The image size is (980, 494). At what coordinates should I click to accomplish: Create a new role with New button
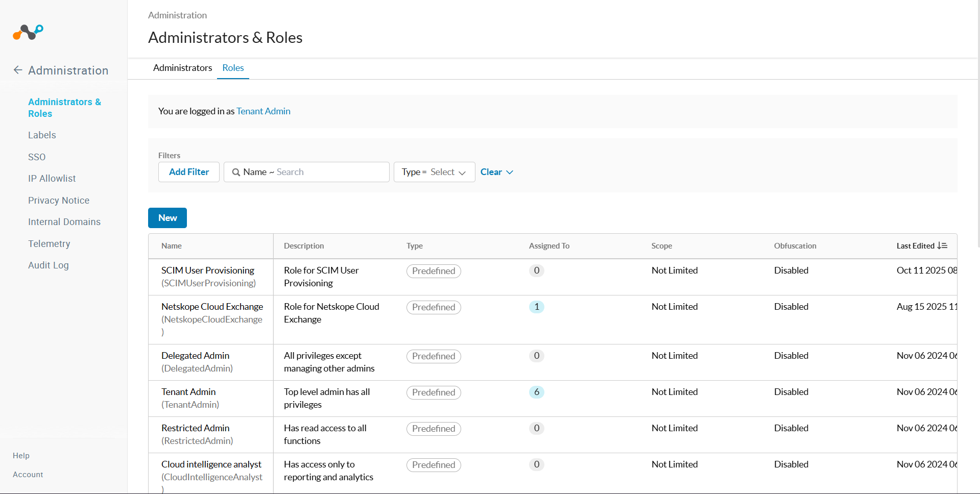168,218
